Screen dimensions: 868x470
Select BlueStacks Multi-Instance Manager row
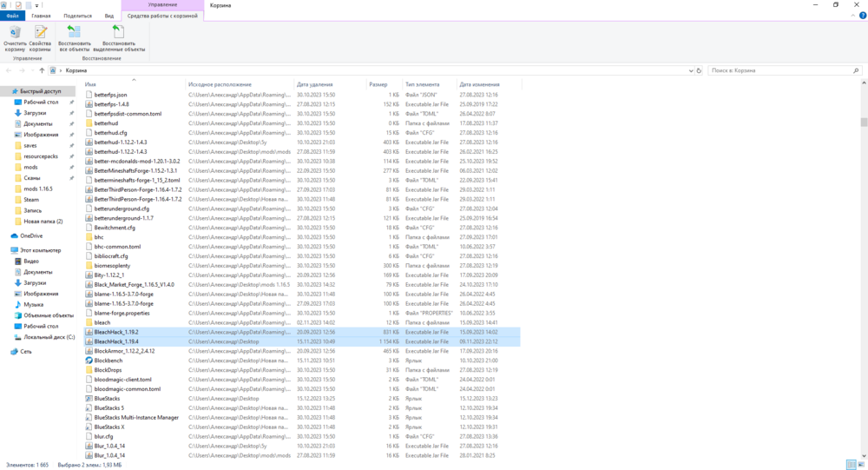(x=302, y=417)
